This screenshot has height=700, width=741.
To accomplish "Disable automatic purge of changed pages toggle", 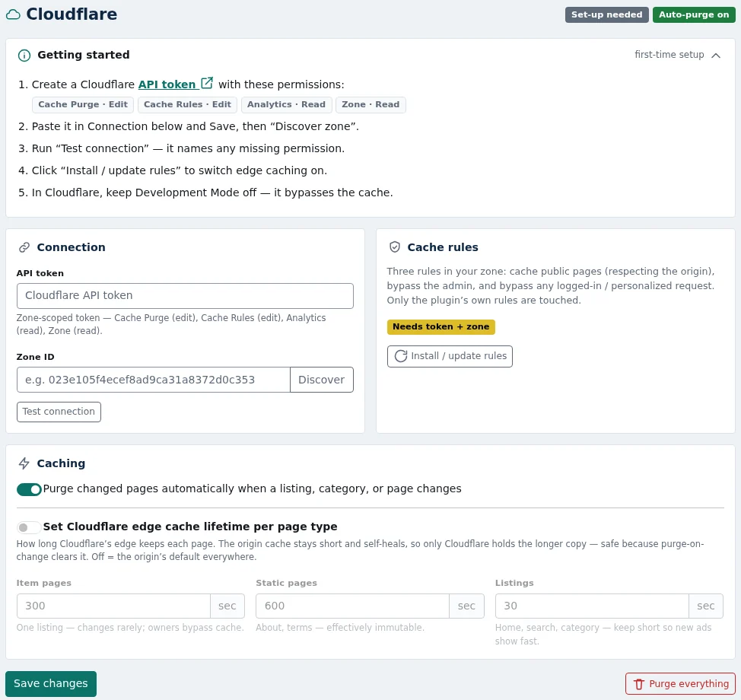I will 30,489.
